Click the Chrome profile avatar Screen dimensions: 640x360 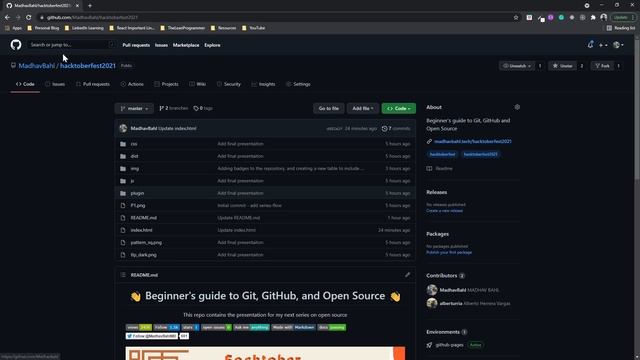pyautogui.click(x=604, y=18)
